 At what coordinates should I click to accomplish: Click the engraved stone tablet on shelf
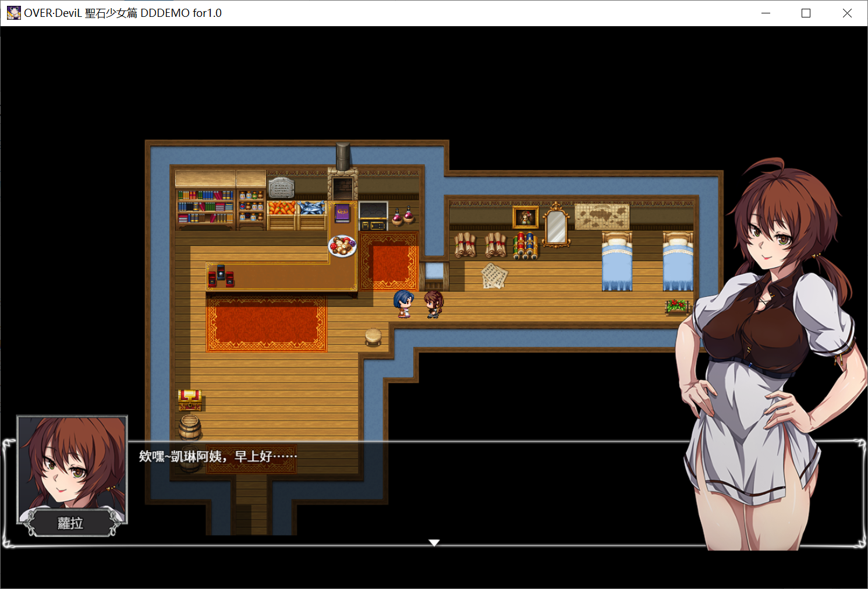[281, 187]
